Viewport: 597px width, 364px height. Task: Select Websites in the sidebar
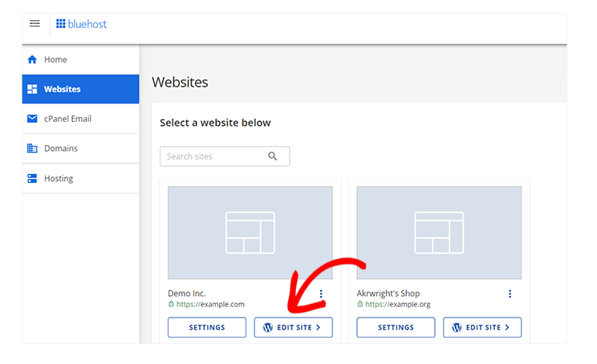pyautogui.click(x=81, y=89)
